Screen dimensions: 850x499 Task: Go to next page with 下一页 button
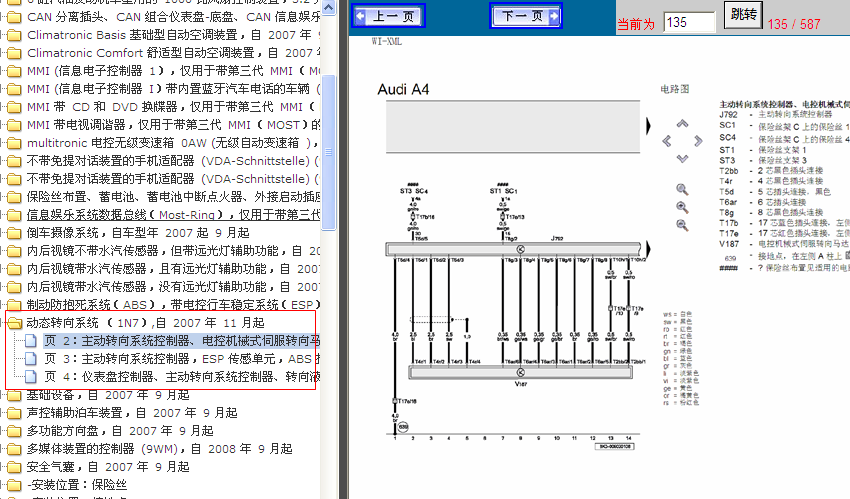526,15
